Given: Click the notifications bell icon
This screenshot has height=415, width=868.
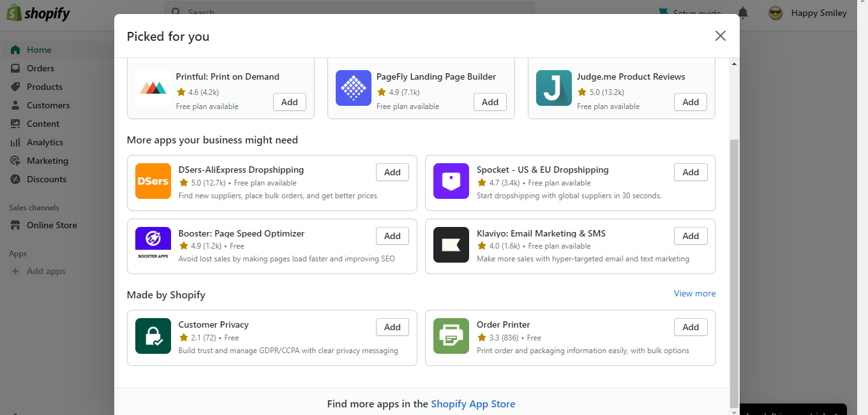Looking at the screenshot, I should [x=743, y=13].
